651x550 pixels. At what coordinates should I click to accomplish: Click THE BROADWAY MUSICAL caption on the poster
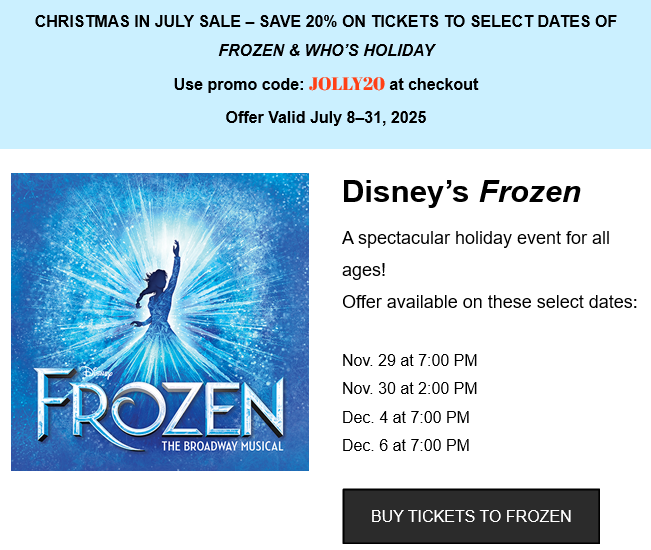click(222, 446)
